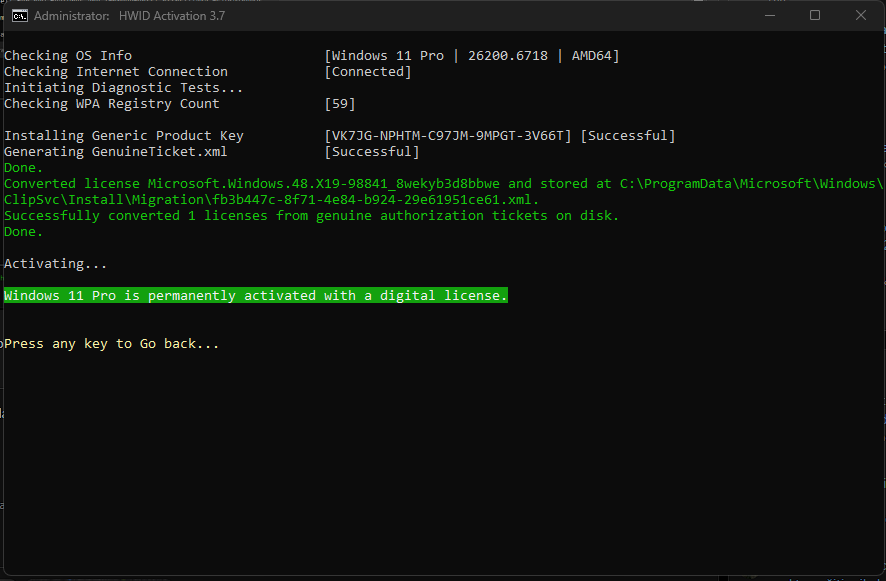Image resolution: width=886 pixels, height=581 pixels.
Task: Click the product key "VK7JG-NPHTM-C97JM-9MPGT-3V66T"
Action: [448, 136]
